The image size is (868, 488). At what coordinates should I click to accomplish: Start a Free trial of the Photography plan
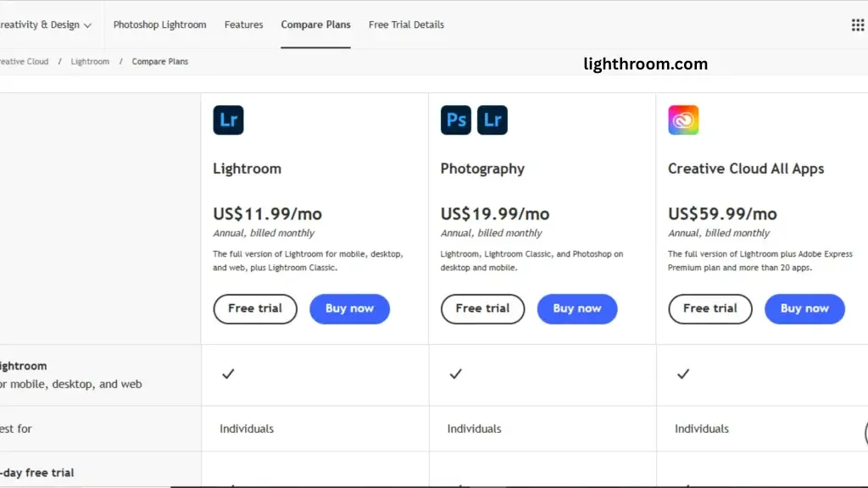482,308
